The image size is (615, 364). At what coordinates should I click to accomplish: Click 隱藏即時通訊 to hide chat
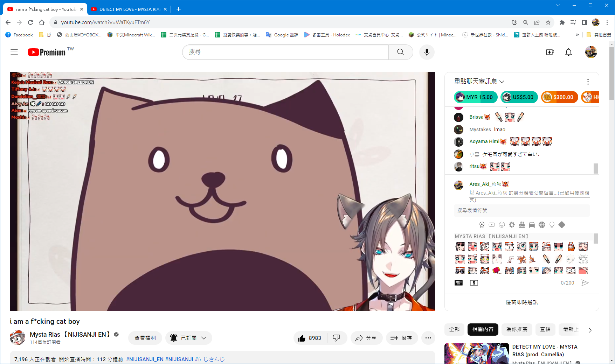click(521, 302)
